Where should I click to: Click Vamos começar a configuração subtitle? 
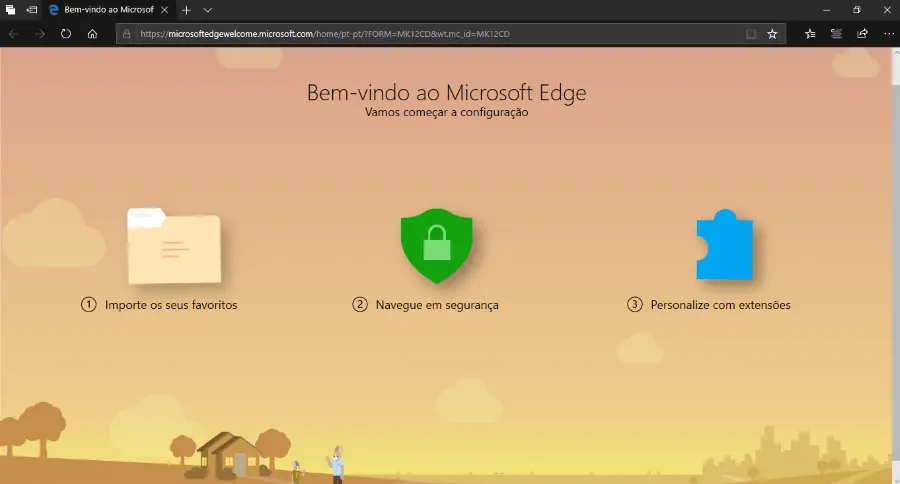447,113
